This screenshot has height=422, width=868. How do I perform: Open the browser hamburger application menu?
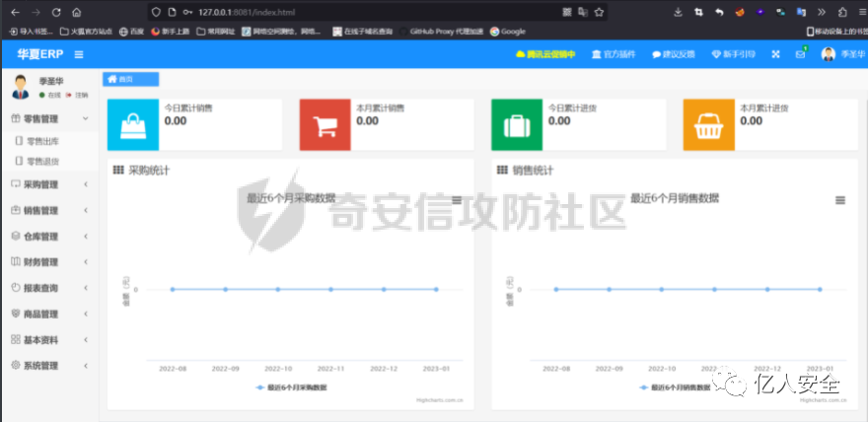click(862, 12)
